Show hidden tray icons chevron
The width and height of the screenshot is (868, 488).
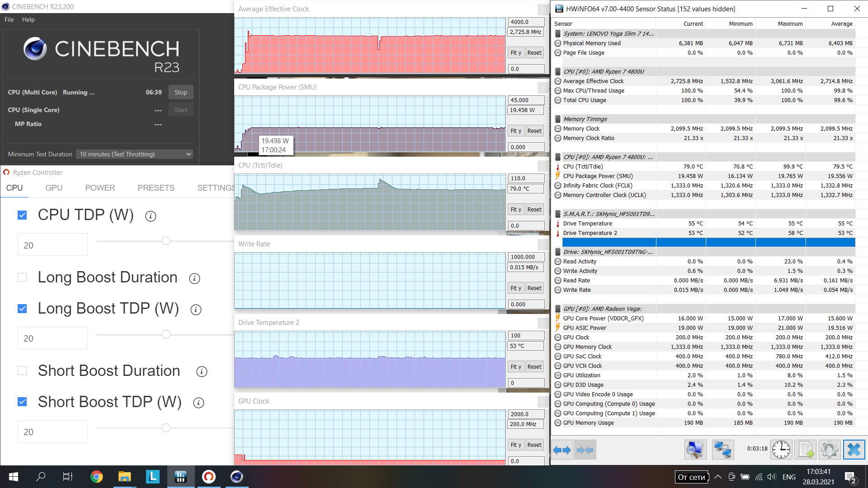click(718, 477)
